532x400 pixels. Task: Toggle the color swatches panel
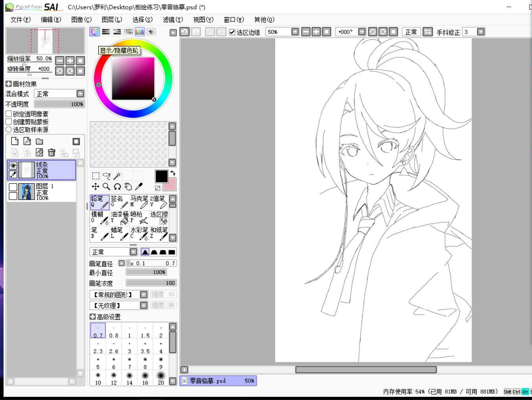[140, 32]
